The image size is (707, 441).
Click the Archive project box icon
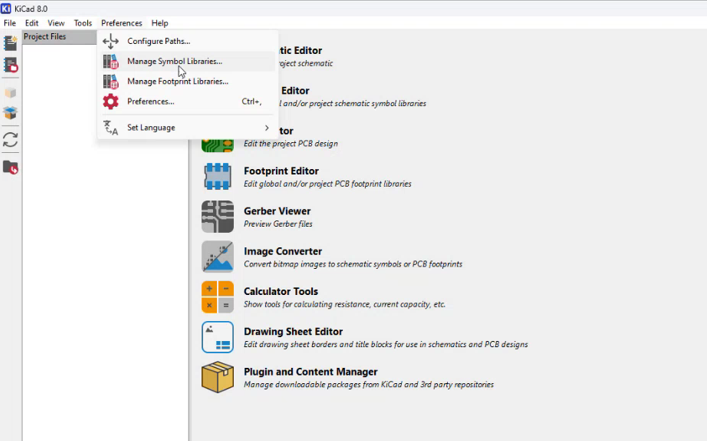[10, 93]
